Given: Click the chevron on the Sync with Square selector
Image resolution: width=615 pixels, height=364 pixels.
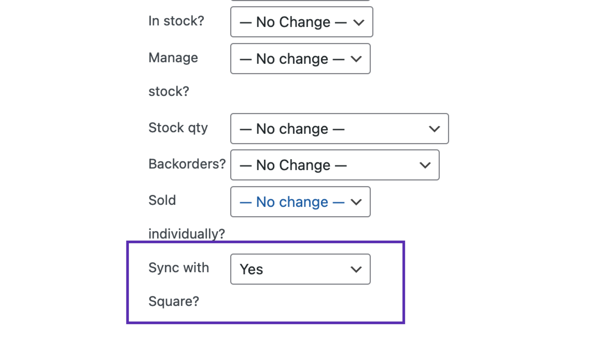Looking at the screenshot, I should [x=356, y=270].
